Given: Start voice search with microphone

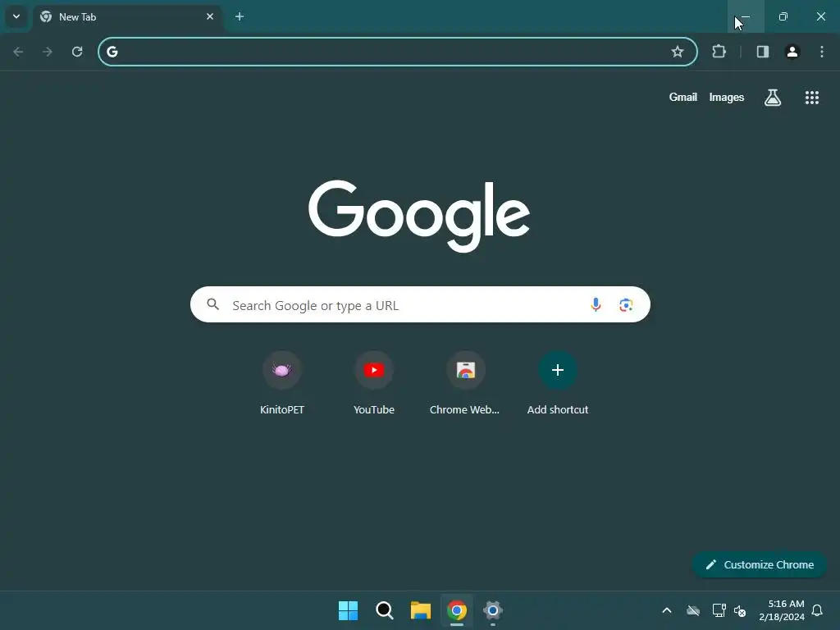Looking at the screenshot, I should 596,305.
